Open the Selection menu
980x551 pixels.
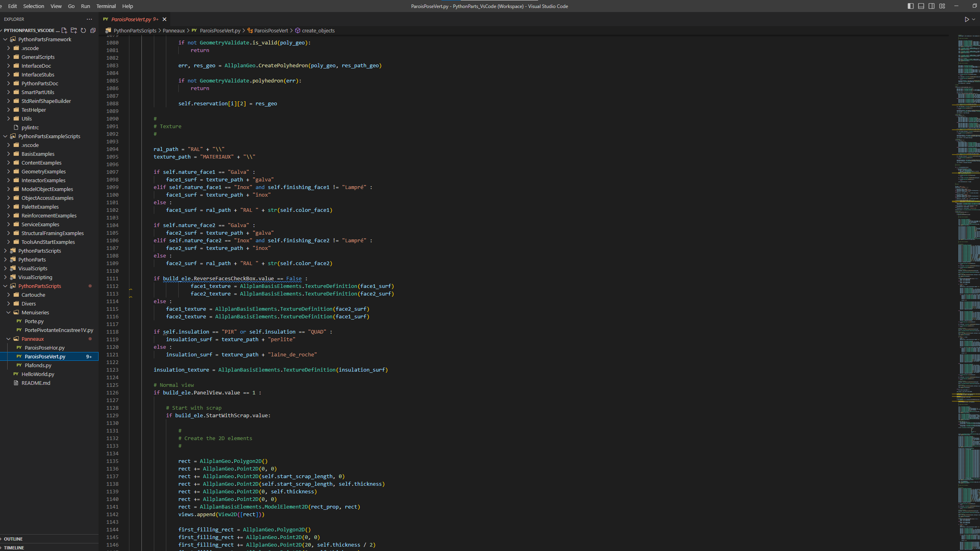(x=33, y=6)
